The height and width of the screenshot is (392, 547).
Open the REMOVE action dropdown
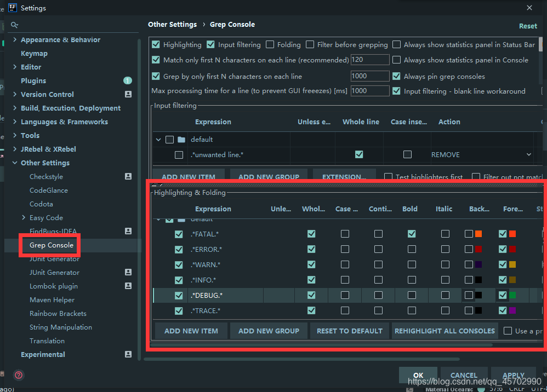529,154
